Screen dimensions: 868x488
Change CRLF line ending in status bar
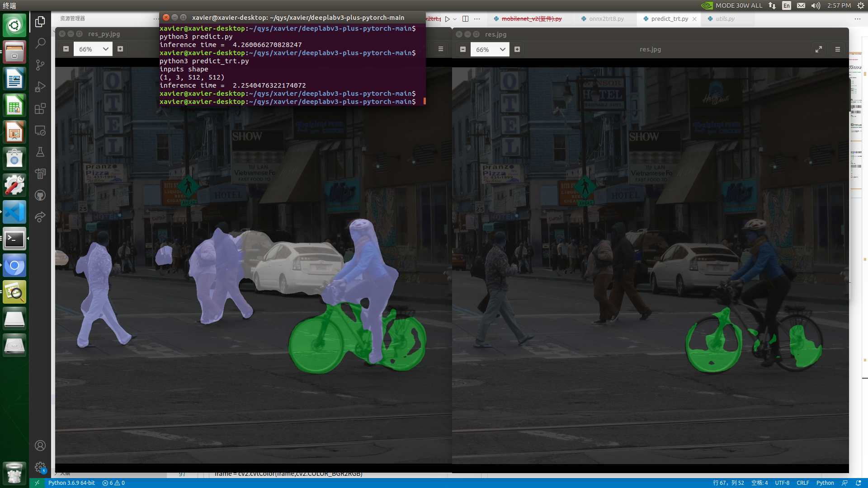coord(802,483)
